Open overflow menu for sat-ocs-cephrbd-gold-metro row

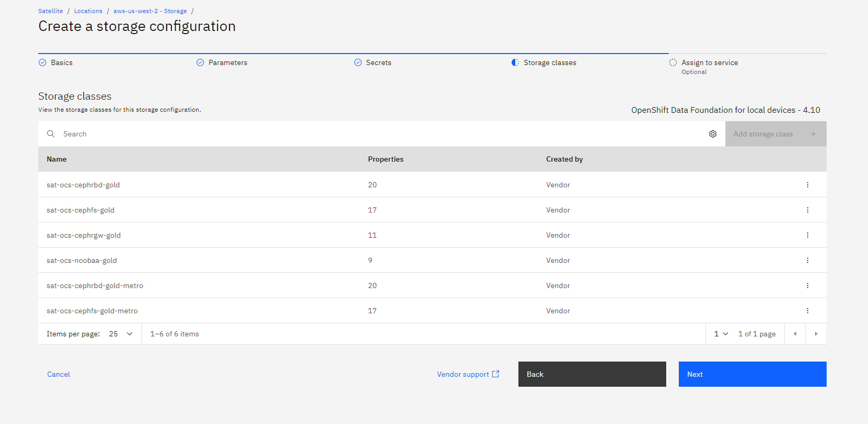click(x=807, y=285)
